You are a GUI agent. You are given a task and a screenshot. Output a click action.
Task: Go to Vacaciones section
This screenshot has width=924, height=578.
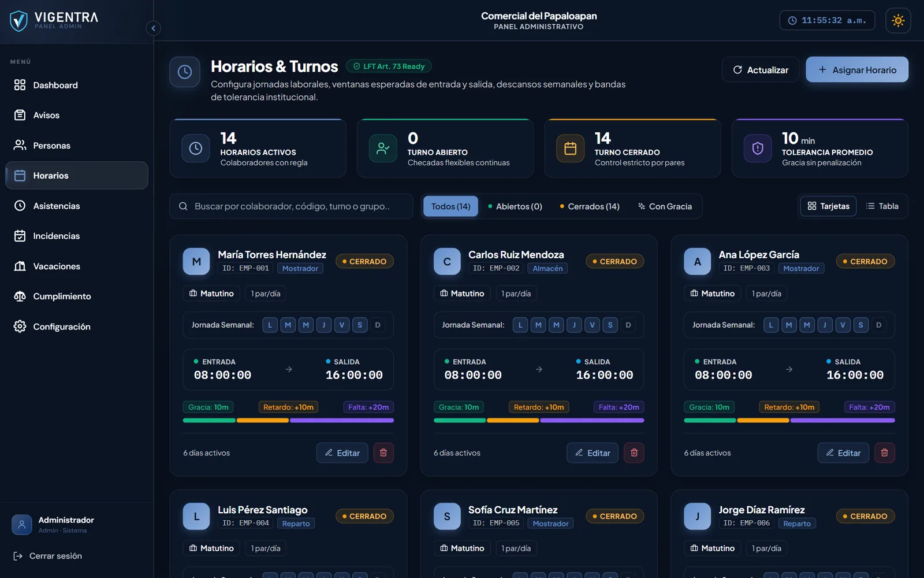coord(77,266)
